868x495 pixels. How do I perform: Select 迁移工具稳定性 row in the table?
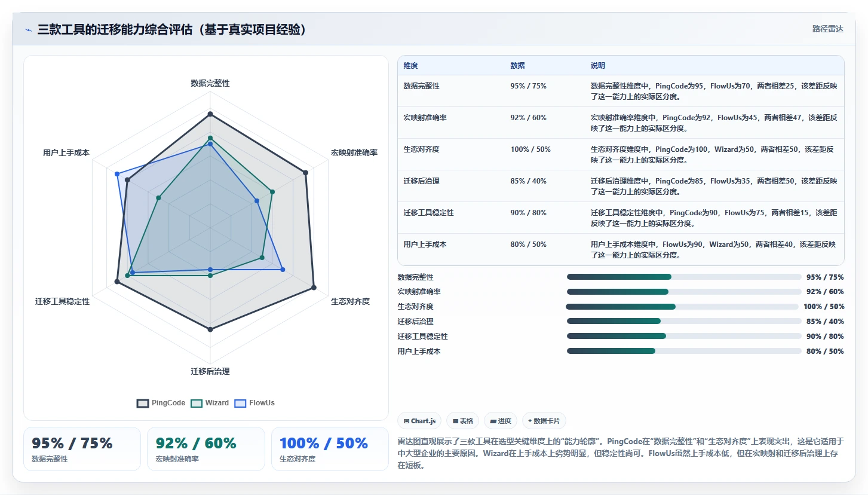[x=621, y=218]
